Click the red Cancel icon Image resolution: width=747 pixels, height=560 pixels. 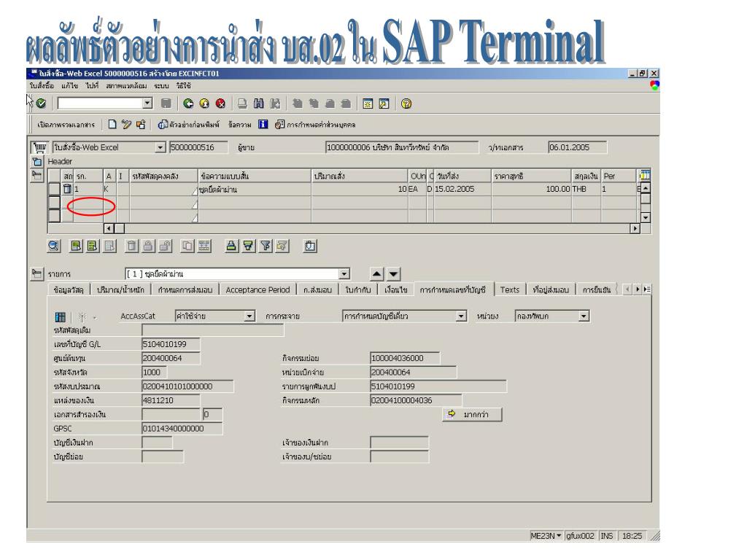tap(220, 104)
